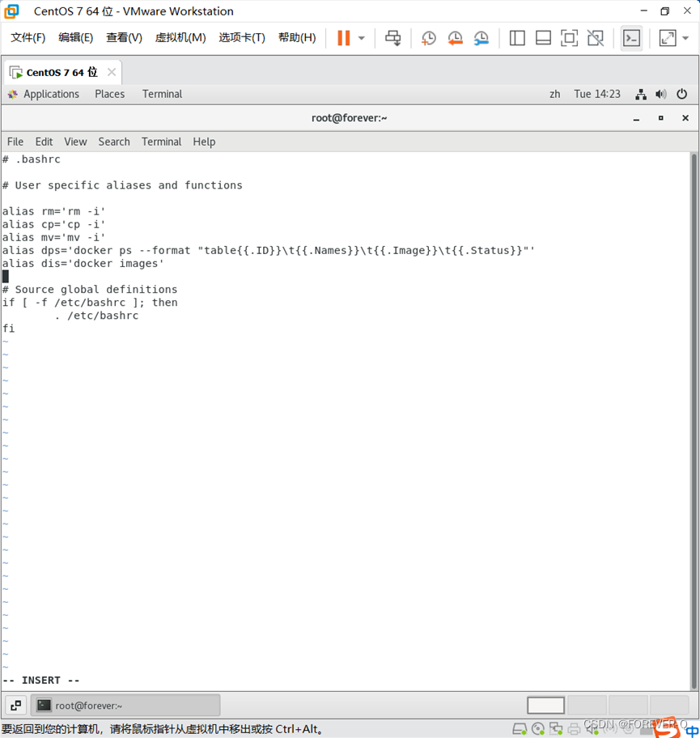Click the printer device status icon
This screenshot has width=700, height=738.
point(574,729)
